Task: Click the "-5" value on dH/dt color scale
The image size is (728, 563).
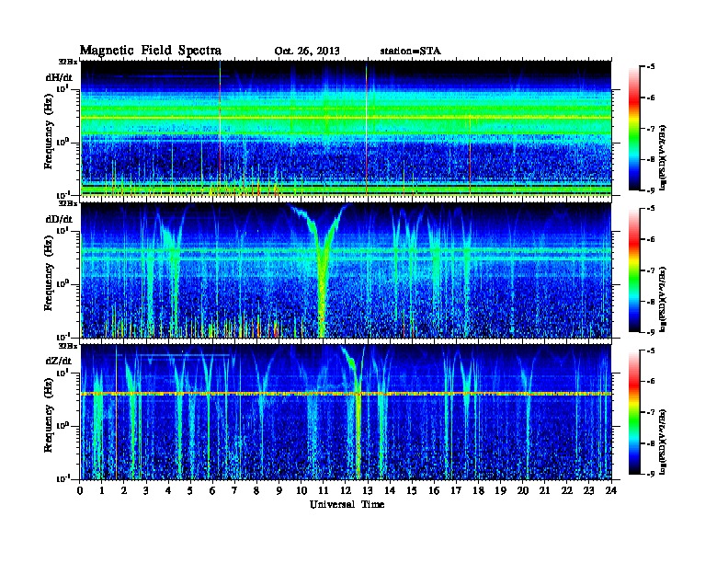Action: point(651,67)
